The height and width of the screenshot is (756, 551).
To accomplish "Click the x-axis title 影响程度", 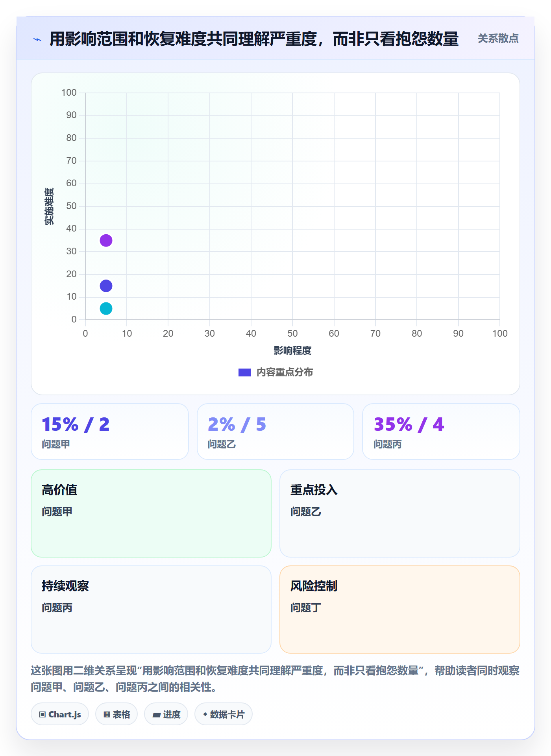I will pos(292,350).
